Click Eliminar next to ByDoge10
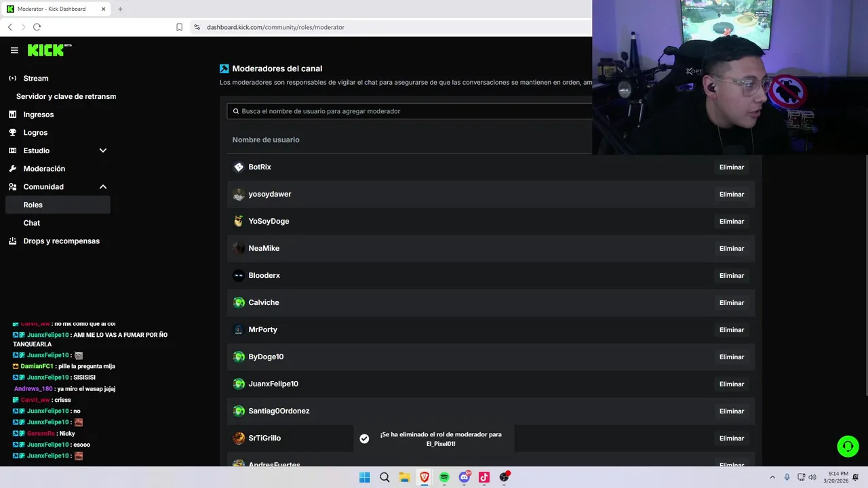Viewport: 868px width, 488px height. pyautogui.click(x=732, y=357)
